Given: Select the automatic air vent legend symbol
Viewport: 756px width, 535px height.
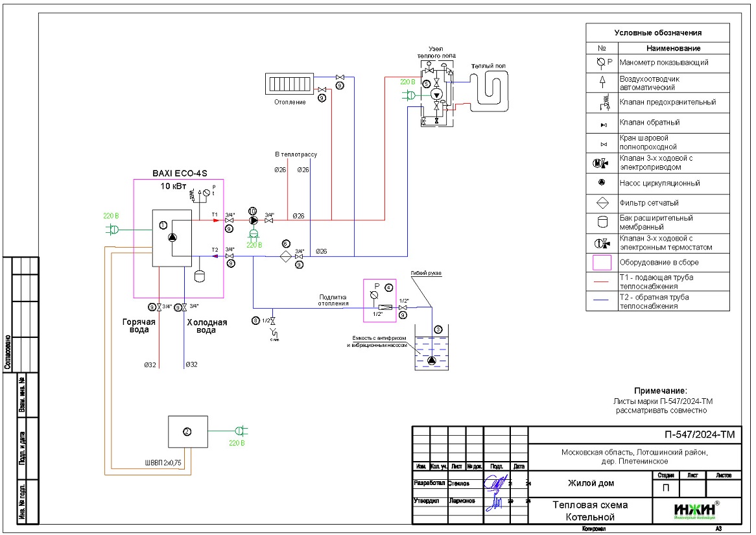Looking at the screenshot, I should (602, 82).
